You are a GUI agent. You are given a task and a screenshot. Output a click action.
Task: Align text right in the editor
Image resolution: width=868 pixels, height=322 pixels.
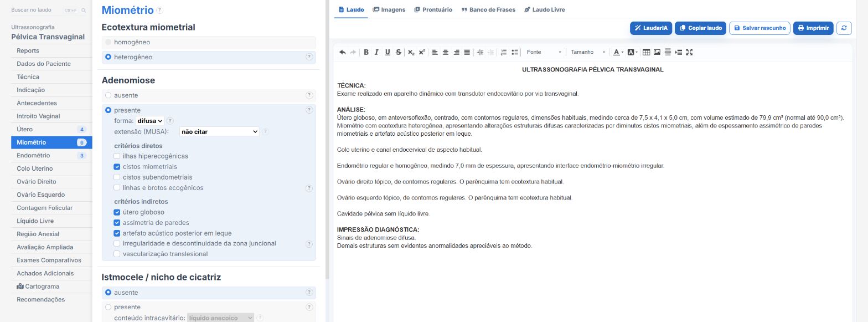[x=456, y=52]
